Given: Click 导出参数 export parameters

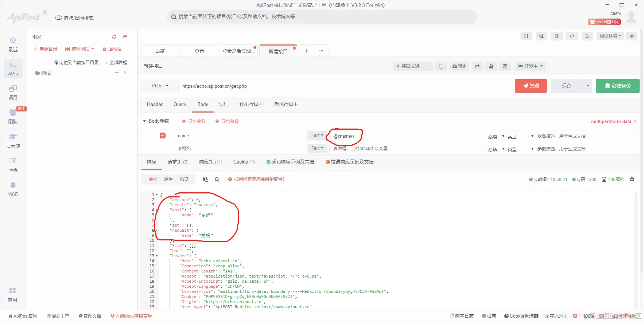Looking at the screenshot, I should (x=227, y=121).
